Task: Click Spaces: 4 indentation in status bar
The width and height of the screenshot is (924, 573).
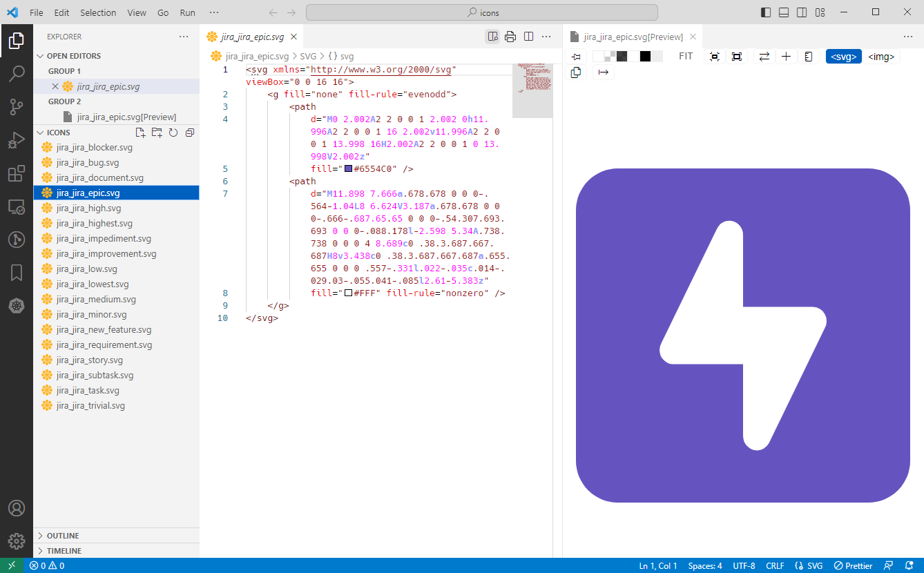Action: [705, 565]
